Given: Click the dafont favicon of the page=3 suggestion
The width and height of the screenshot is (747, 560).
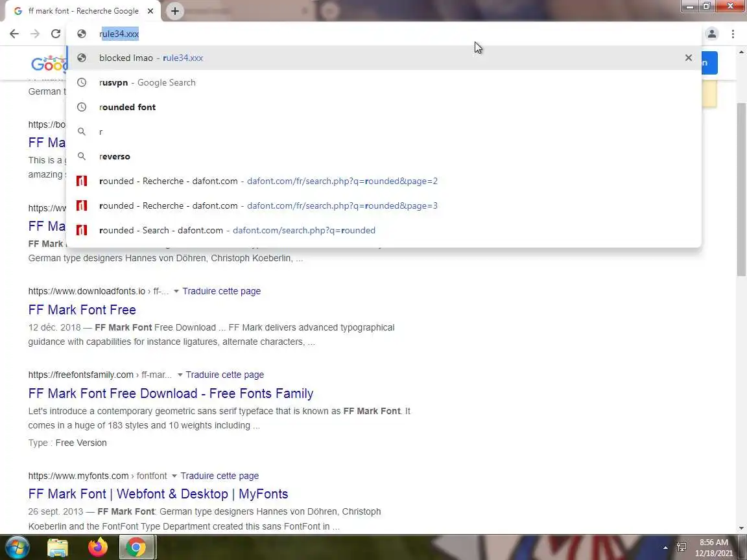Looking at the screenshot, I should (x=82, y=205).
